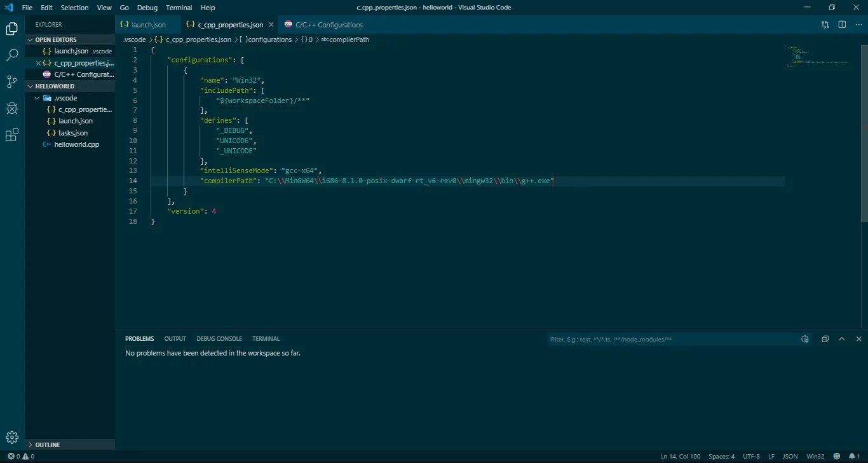Open launch.json in Open Editors list

(x=71, y=51)
